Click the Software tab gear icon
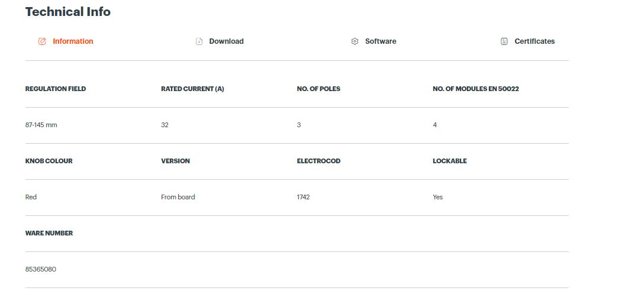Viewport: 644px width, 307px height. click(355, 41)
